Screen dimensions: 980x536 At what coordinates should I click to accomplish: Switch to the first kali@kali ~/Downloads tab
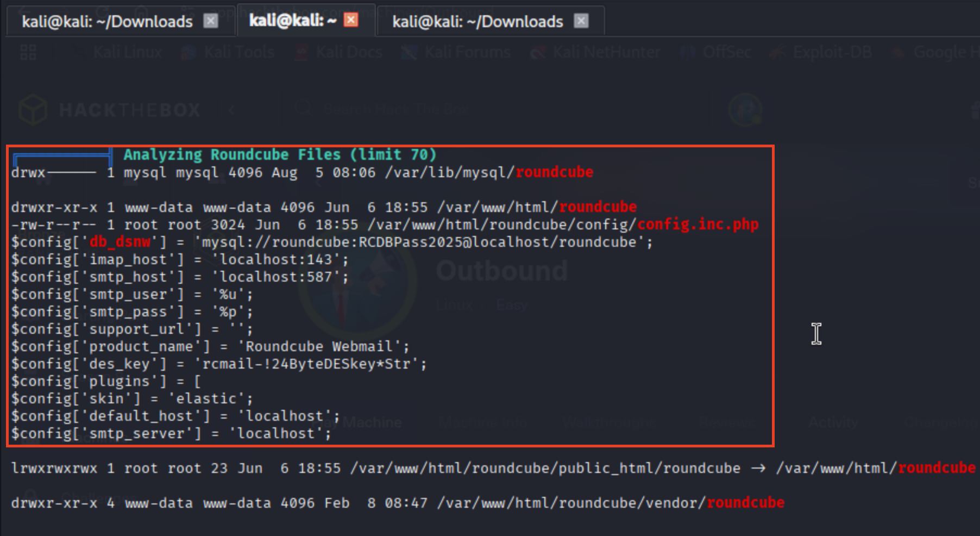pos(107,22)
